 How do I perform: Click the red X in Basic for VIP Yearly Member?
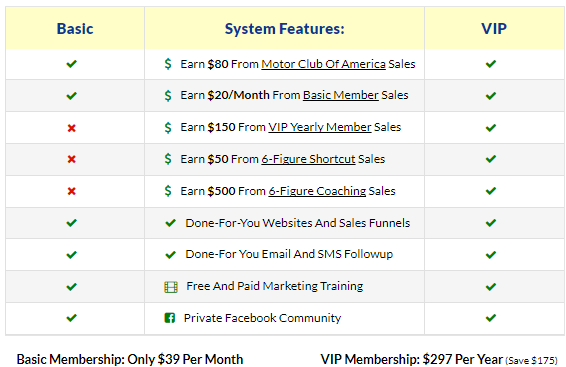coord(71,128)
